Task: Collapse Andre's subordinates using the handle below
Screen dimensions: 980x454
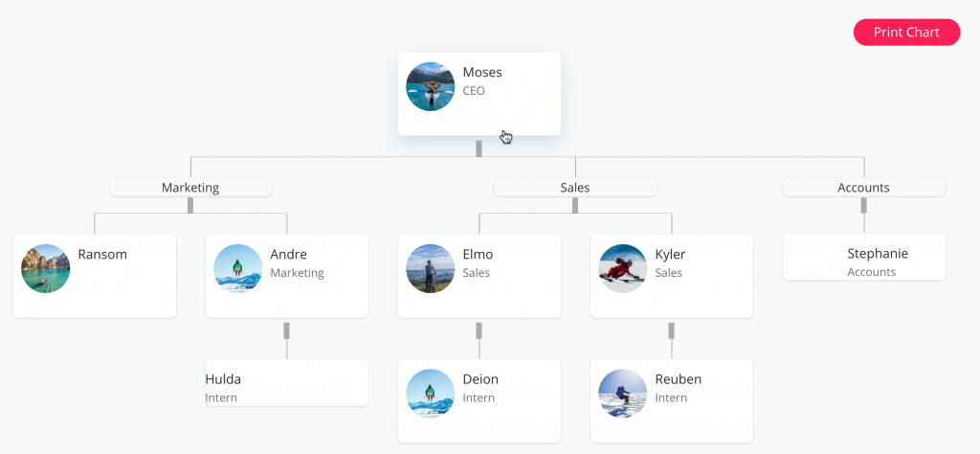Action: pyautogui.click(x=286, y=330)
